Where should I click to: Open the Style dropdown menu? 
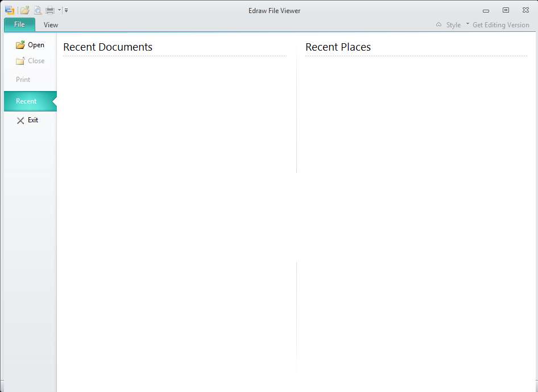pyautogui.click(x=457, y=24)
